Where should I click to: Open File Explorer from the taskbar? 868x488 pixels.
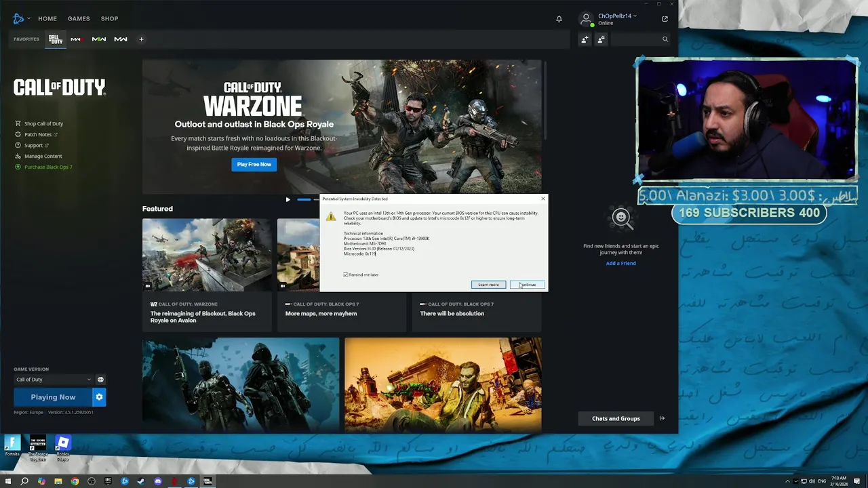[58, 481]
